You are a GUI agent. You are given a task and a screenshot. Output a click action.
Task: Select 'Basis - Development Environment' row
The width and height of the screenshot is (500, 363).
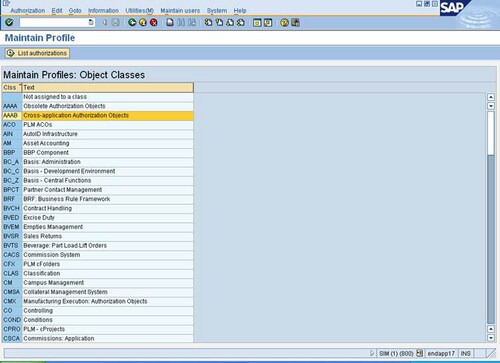pos(98,171)
